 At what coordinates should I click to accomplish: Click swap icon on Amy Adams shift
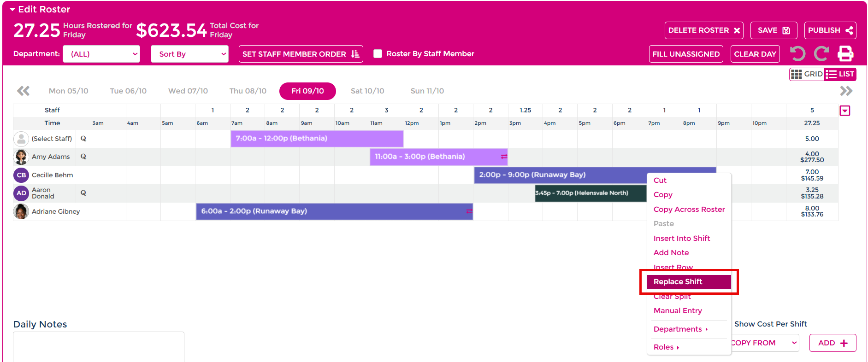tap(504, 157)
